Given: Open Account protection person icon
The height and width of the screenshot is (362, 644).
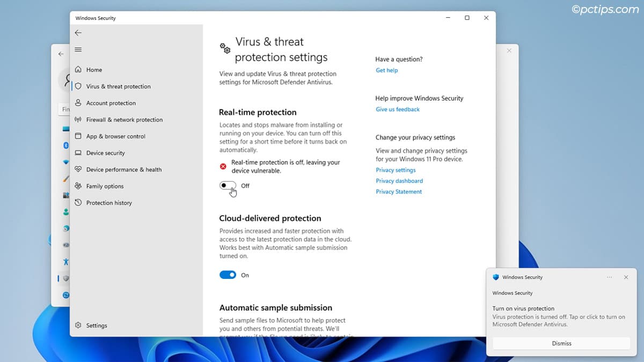Looking at the screenshot, I should pyautogui.click(x=78, y=103).
